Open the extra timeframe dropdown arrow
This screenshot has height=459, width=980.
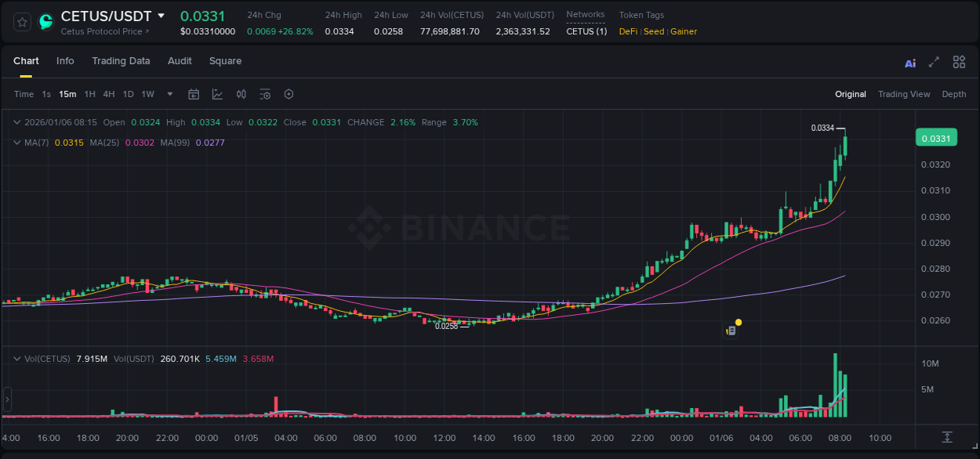[x=169, y=94]
